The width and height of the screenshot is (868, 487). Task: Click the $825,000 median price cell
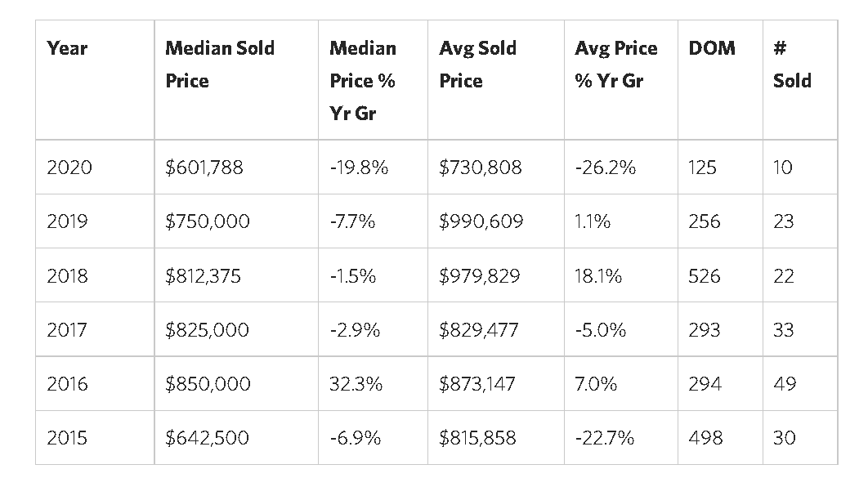207,330
